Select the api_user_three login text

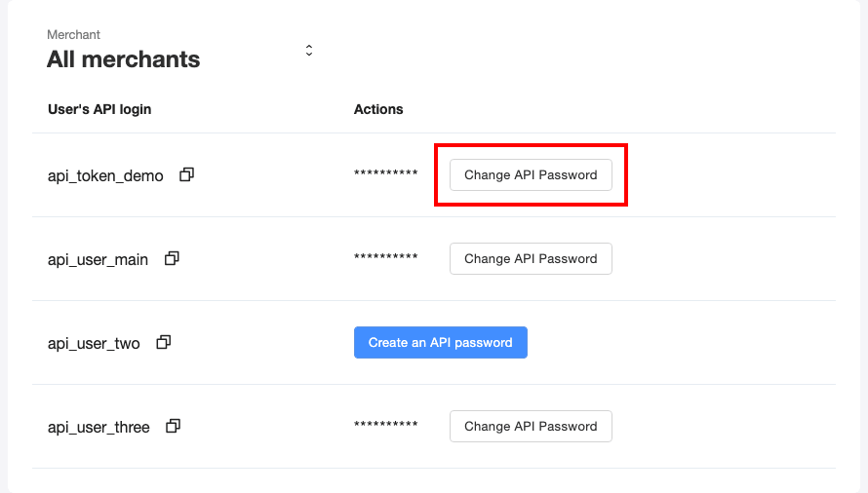point(99,428)
